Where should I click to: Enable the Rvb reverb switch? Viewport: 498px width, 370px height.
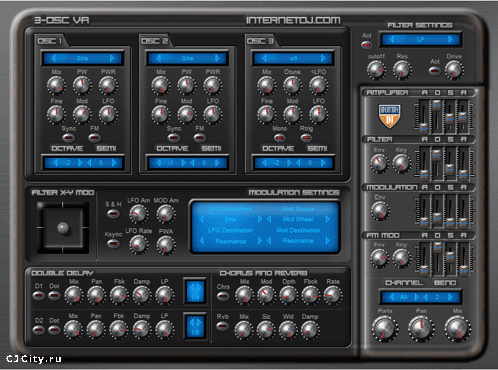point(223,326)
